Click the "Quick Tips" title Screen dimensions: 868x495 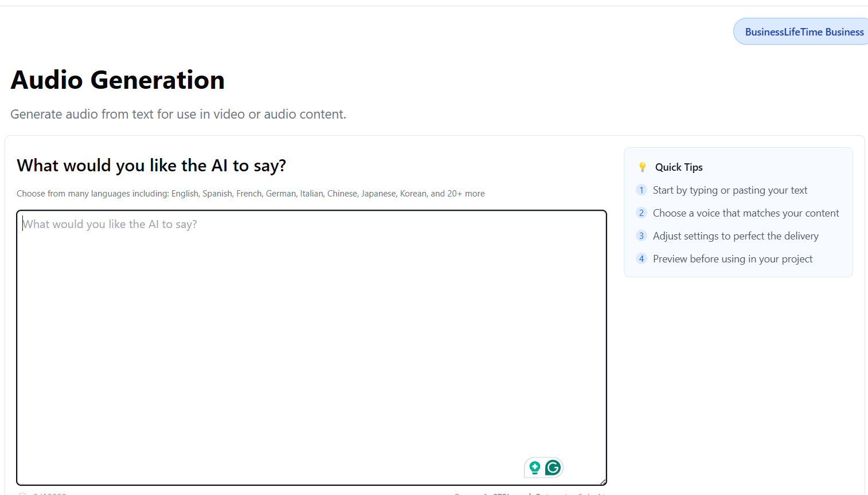pyautogui.click(x=679, y=167)
